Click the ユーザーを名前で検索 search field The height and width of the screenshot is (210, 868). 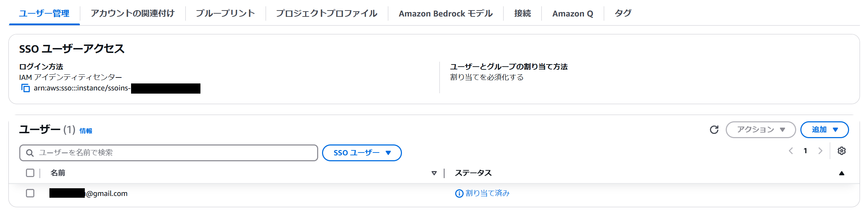click(175, 153)
